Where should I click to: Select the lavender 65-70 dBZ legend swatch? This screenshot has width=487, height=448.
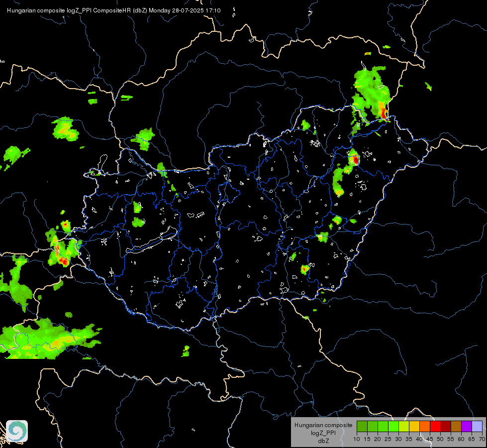[477, 426]
